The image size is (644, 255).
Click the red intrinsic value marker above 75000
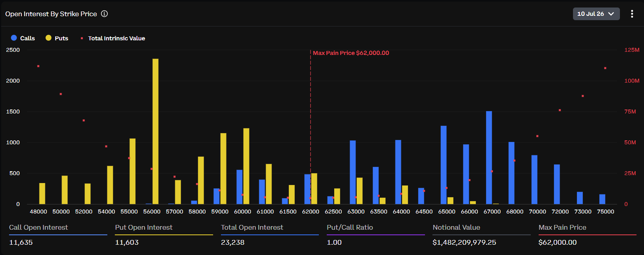[605, 68]
